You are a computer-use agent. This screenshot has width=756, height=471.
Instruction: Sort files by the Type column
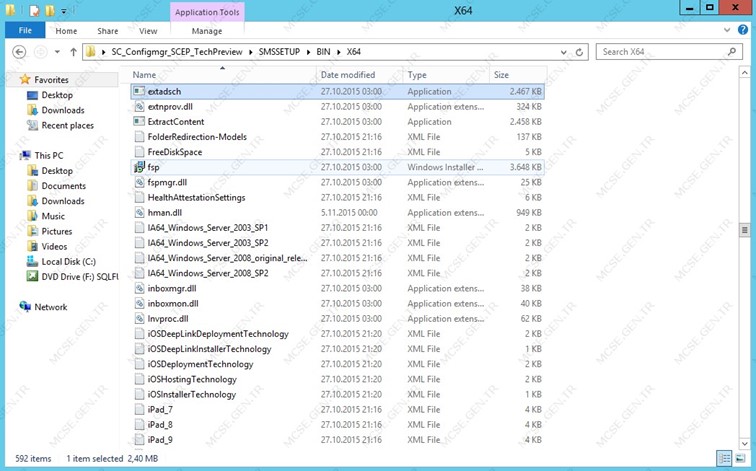point(417,75)
